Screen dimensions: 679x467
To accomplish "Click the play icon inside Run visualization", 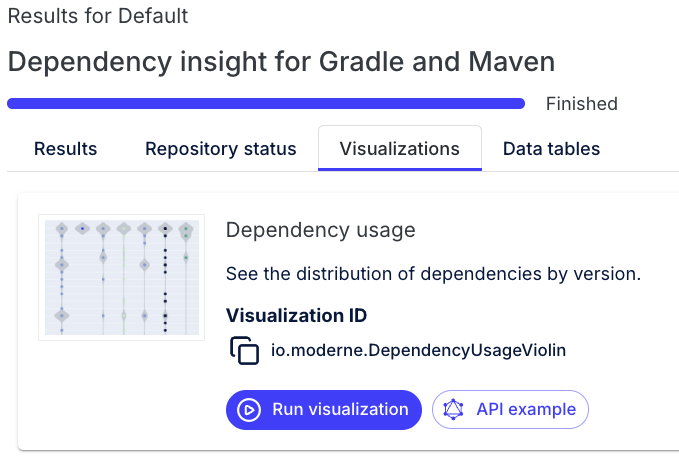I will [251, 409].
